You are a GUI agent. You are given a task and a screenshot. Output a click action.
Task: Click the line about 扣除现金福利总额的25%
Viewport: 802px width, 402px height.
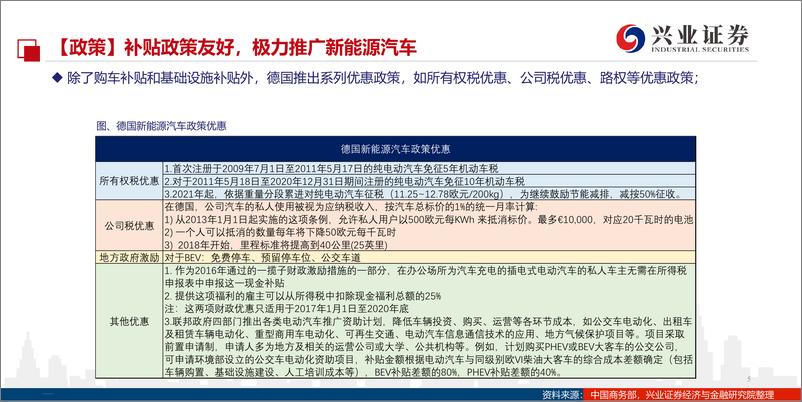click(303, 296)
